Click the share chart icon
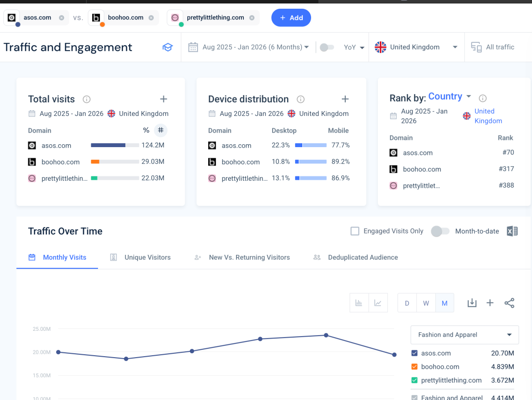532x400 pixels. pyautogui.click(x=509, y=303)
